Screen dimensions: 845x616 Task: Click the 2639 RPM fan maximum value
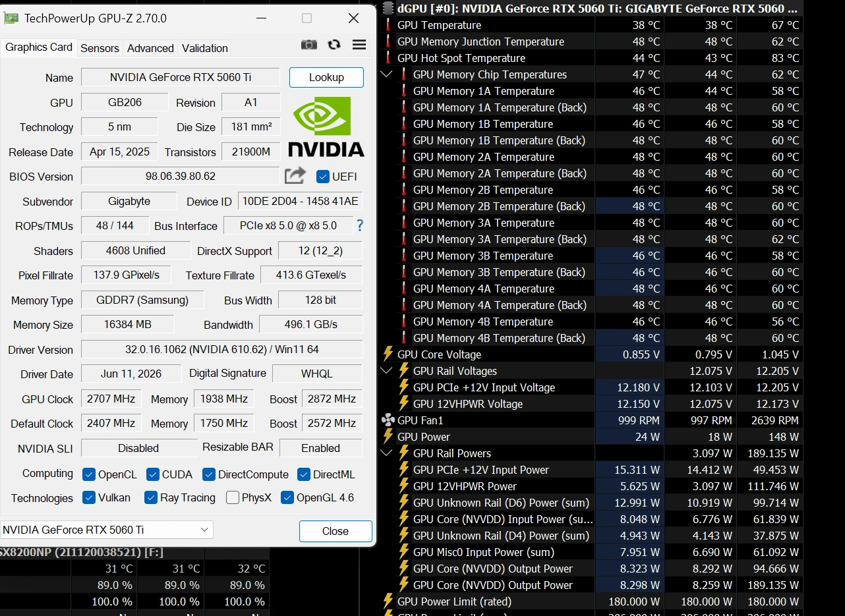point(774,420)
